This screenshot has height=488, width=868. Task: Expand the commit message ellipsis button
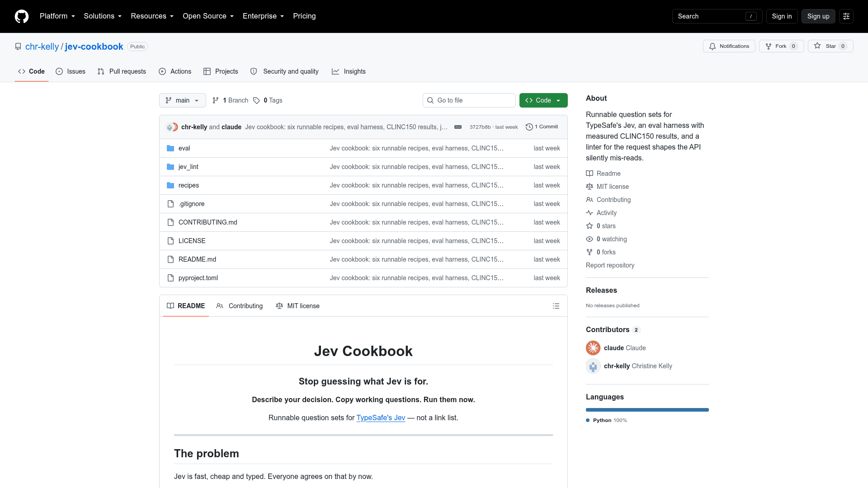458,127
